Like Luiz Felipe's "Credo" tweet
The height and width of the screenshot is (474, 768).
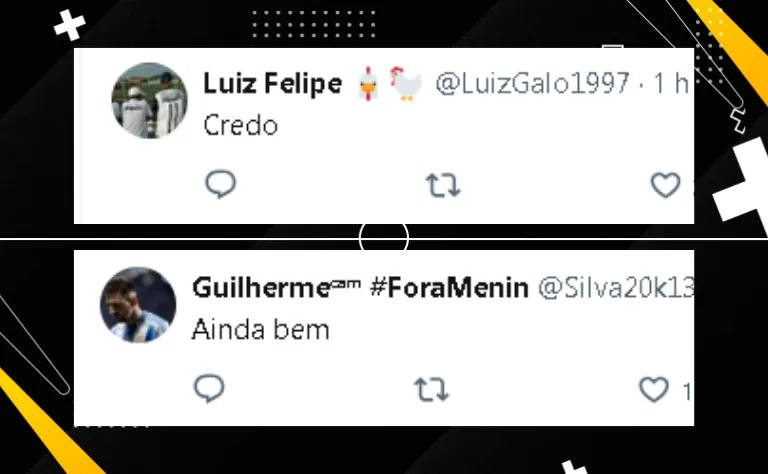(x=665, y=185)
